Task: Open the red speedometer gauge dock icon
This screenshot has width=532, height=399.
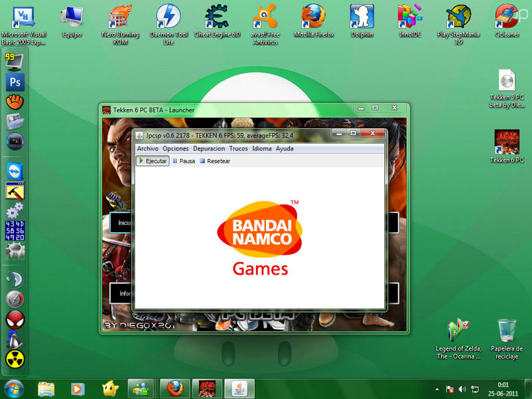Action: (x=15, y=300)
